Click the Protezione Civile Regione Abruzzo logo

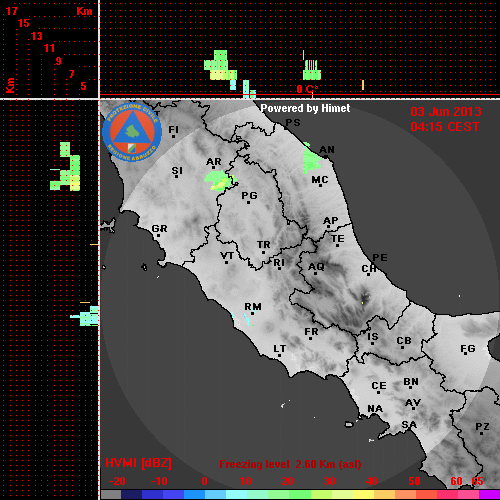point(132,132)
